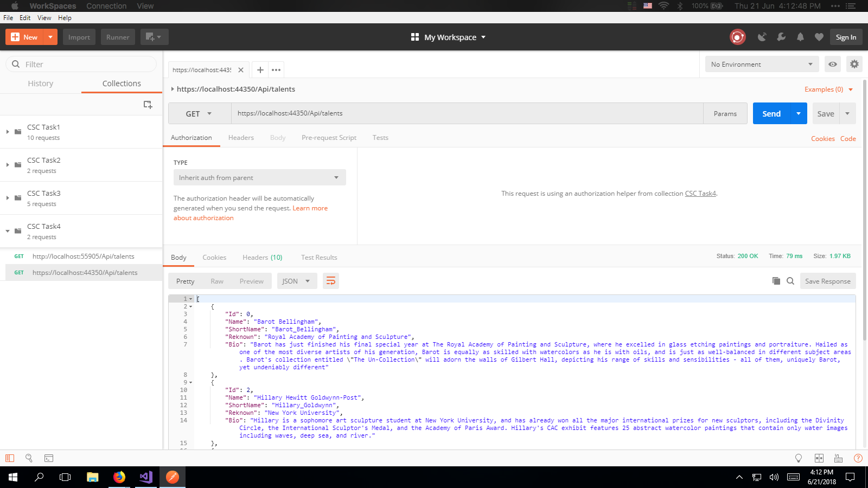This screenshot has width=868, height=488.
Task: Click the satellite capture requests icon
Action: click(762, 37)
